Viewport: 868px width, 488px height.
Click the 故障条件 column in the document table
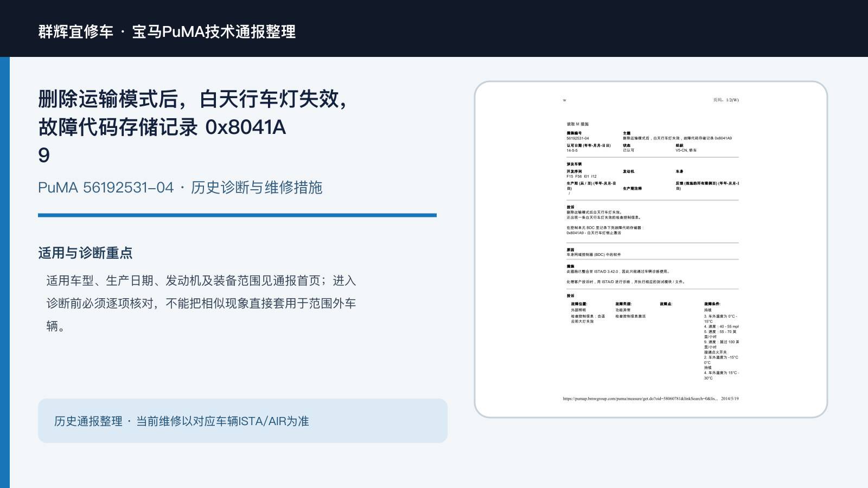722,341
